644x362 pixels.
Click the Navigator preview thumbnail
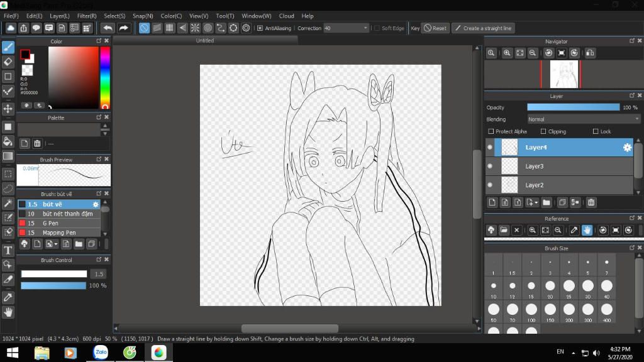point(563,74)
